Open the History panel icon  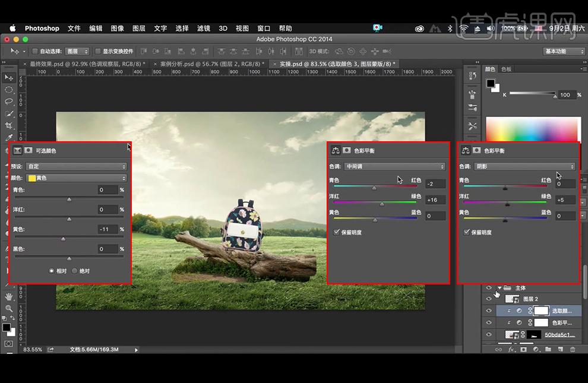[x=473, y=76]
